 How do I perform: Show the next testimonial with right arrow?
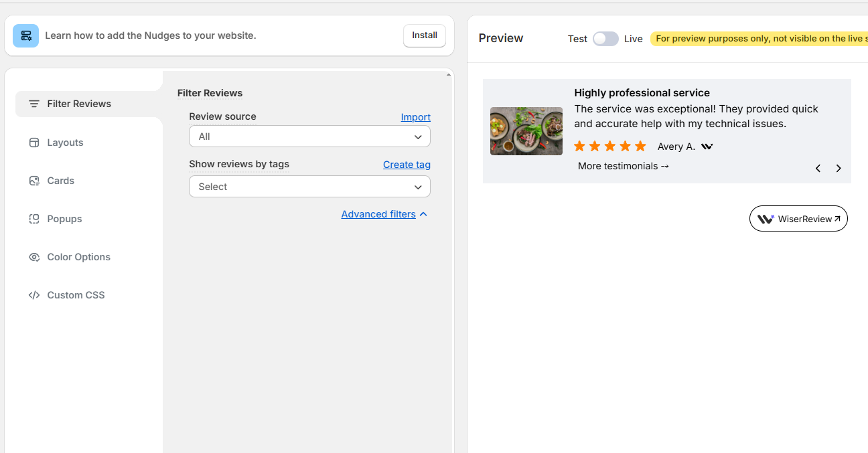point(838,169)
